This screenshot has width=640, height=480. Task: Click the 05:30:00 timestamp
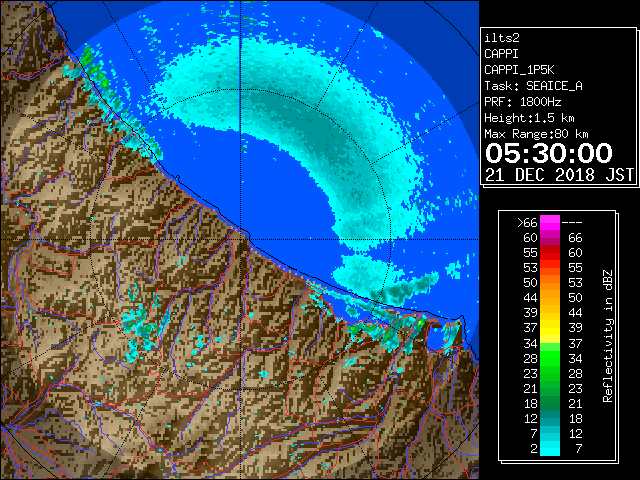(549, 153)
